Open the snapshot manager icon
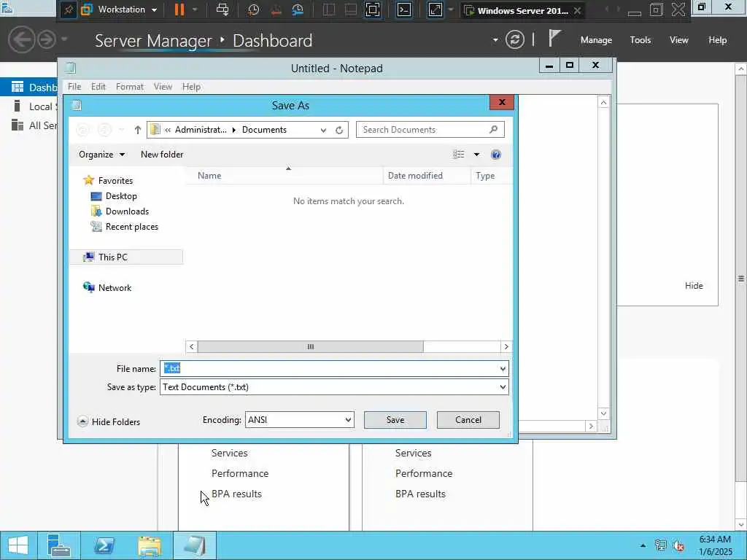 [298, 9]
